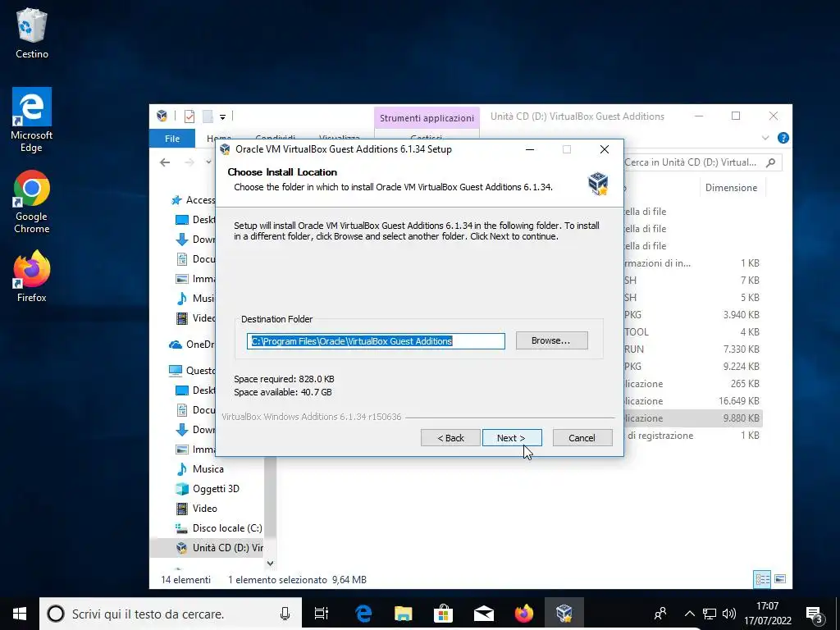The width and height of the screenshot is (840, 630).
Task: Click the Cortana microphone icon in the search box
Action: (x=285, y=614)
